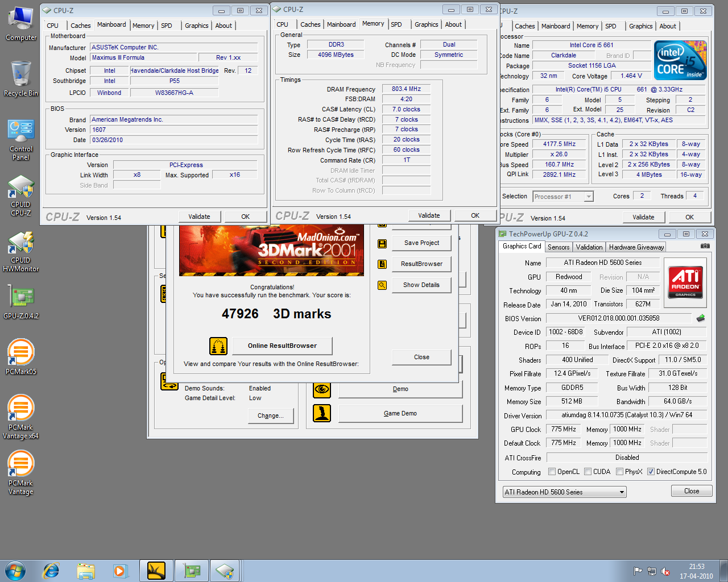The width and height of the screenshot is (728, 582).
Task: Select the PCMark Vantage x64 desktop shortcut
Action: (x=21, y=417)
